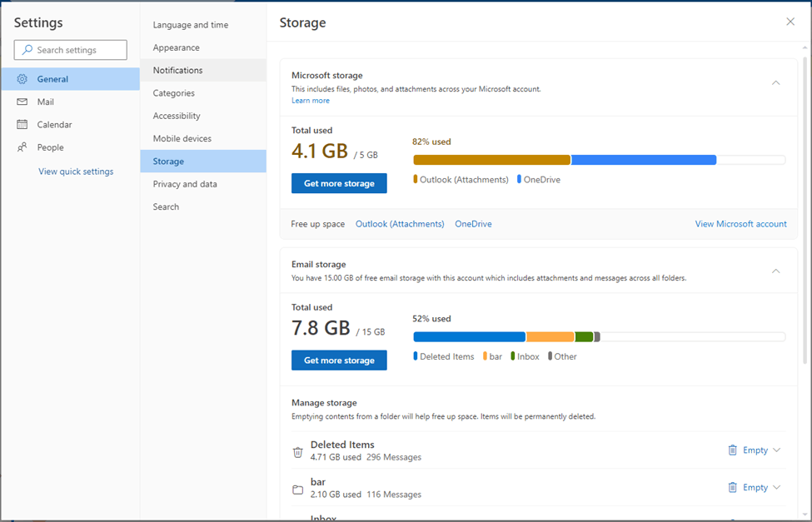Click the Search settings input field

71,50
